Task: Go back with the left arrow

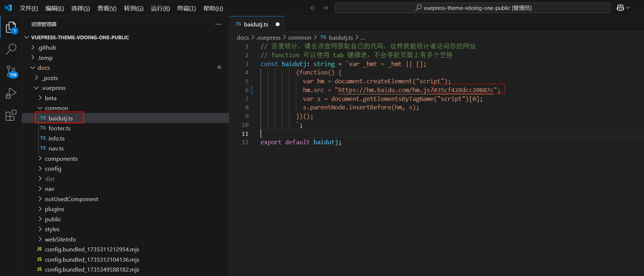Action: tap(313, 8)
